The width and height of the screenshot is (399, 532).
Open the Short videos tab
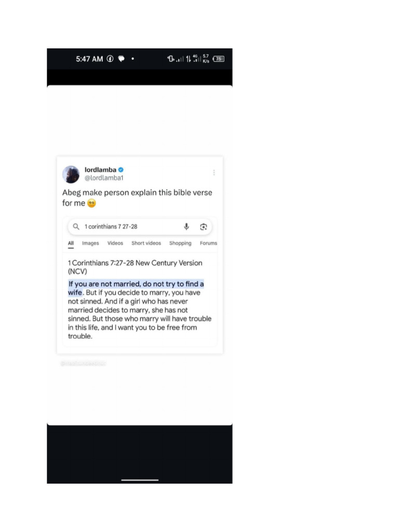(x=146, y=243)
